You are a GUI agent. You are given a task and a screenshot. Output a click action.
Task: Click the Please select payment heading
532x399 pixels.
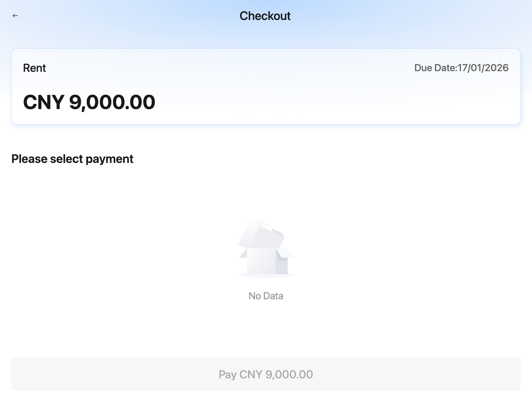pos(72,159)
